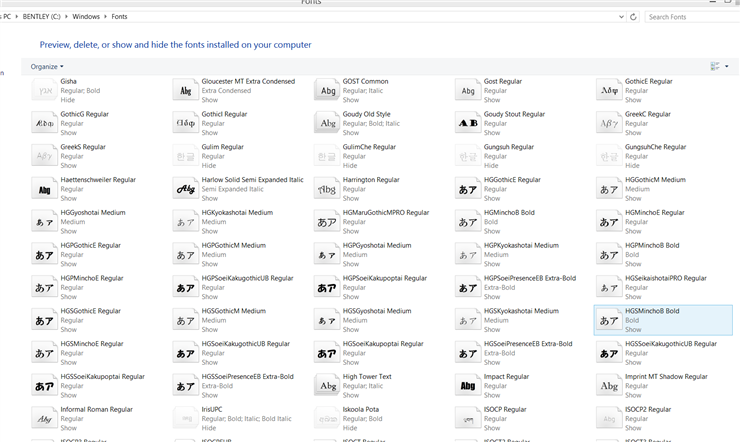Select the HGGyoshotai Medium font thumbnail
This screenshot has width=740, height=442.
(44, 222)
